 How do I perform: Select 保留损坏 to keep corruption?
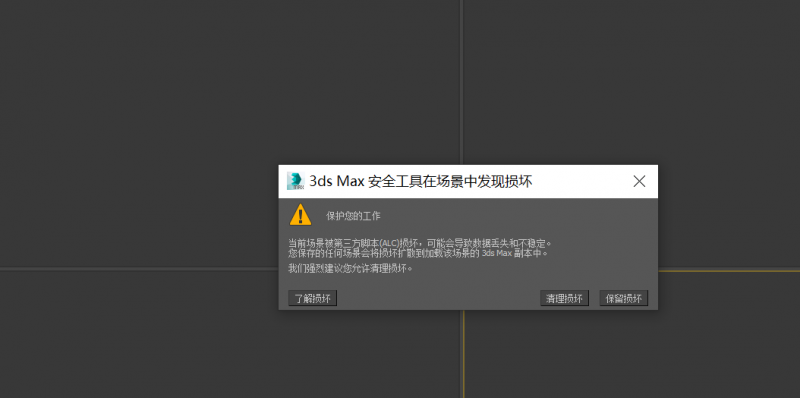(623, 298)
